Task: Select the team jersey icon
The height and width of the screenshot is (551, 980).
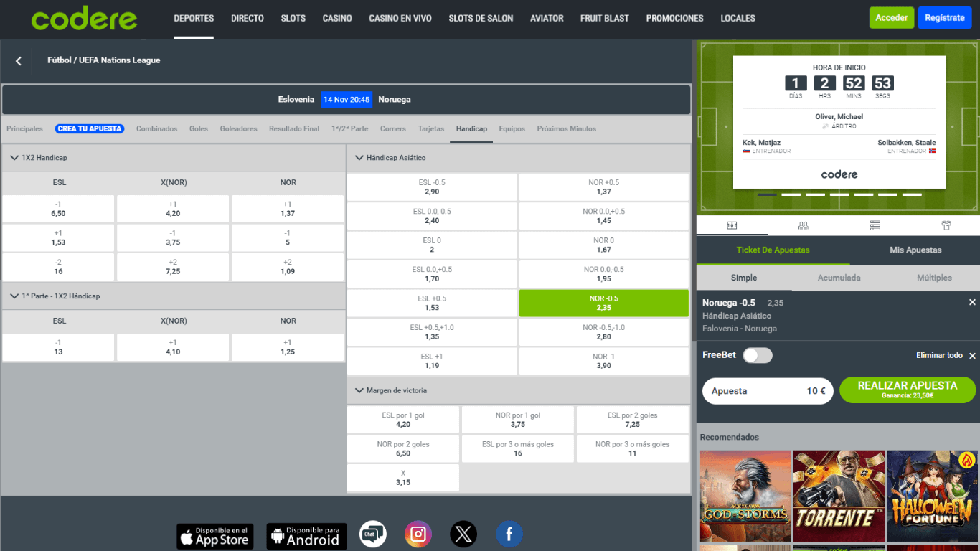Action: click(x=946, y=225)
